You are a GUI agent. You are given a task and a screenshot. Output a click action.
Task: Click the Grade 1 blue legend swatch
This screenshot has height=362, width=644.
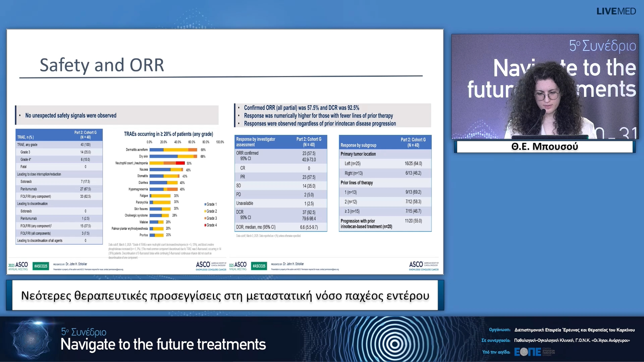tap(205, 204)
